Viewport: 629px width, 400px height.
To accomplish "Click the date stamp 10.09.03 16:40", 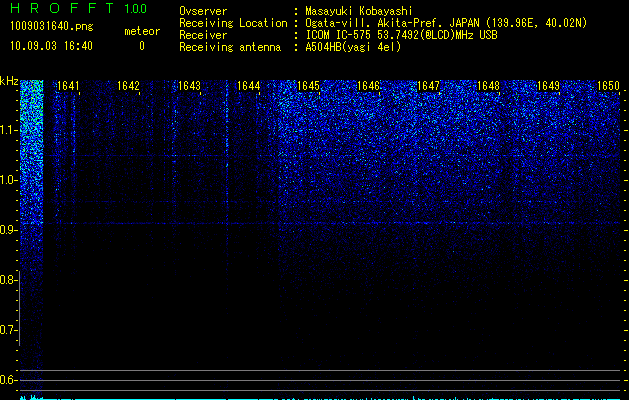I will tap(51, 46).
